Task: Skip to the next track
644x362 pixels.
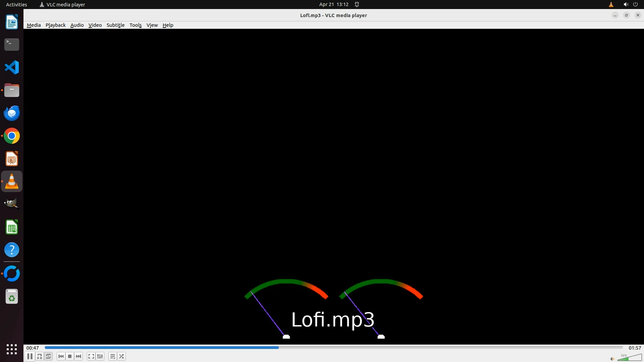Action: tap(78, 356)
